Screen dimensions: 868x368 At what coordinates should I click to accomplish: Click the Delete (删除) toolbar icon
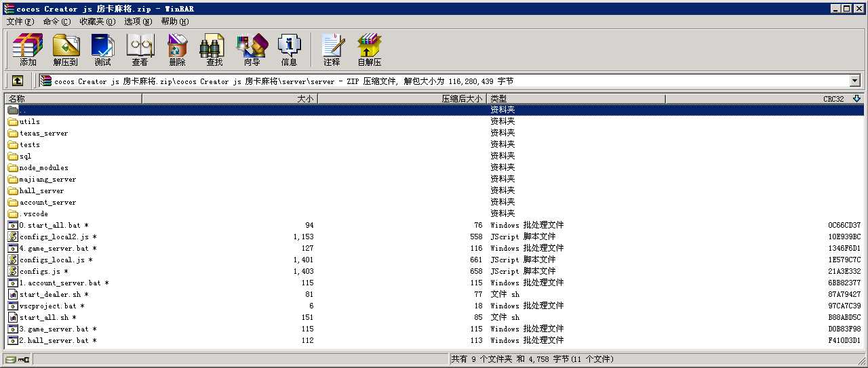tap(177, 49)
